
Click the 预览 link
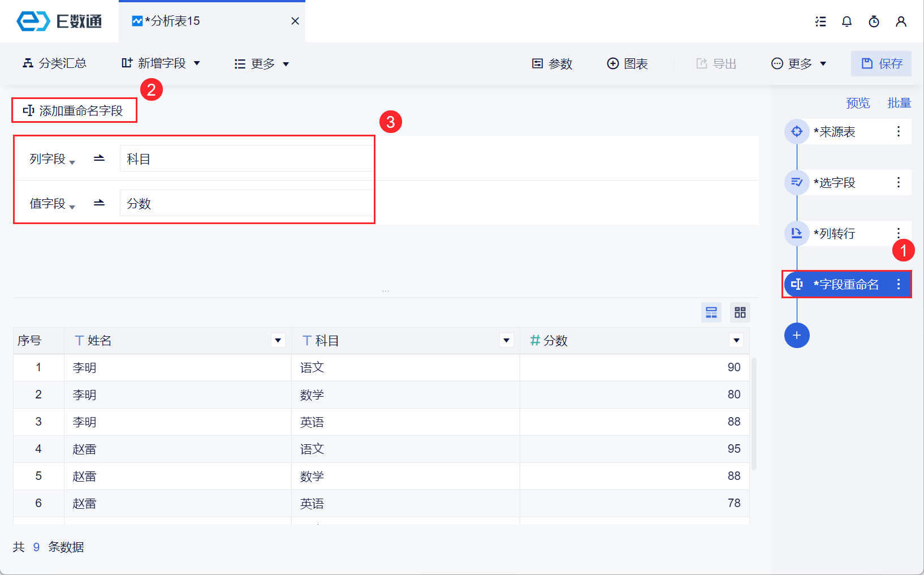(x=857, y=103)
